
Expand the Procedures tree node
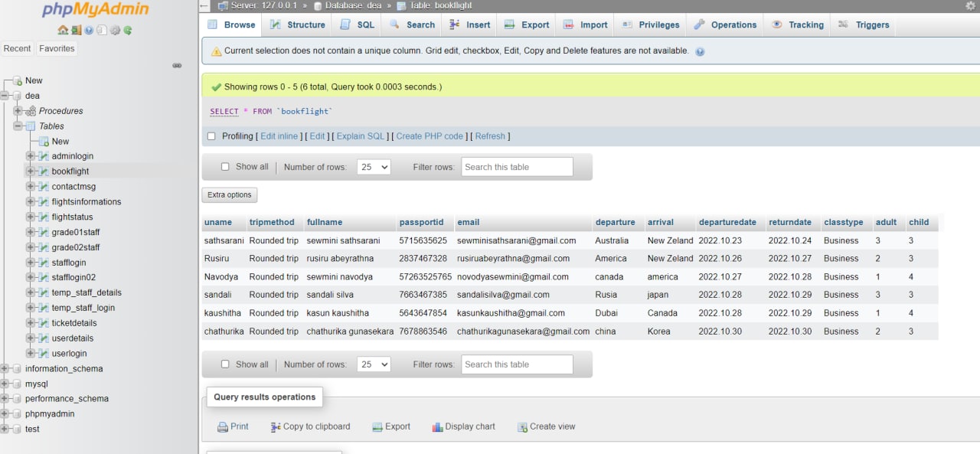[x=18, y=111]
